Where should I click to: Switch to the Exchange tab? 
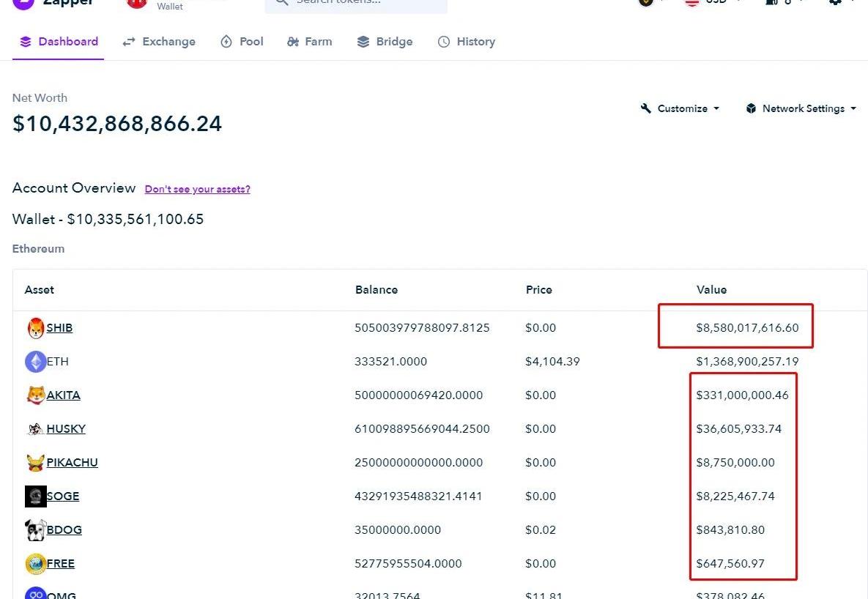tap(159, 42)
